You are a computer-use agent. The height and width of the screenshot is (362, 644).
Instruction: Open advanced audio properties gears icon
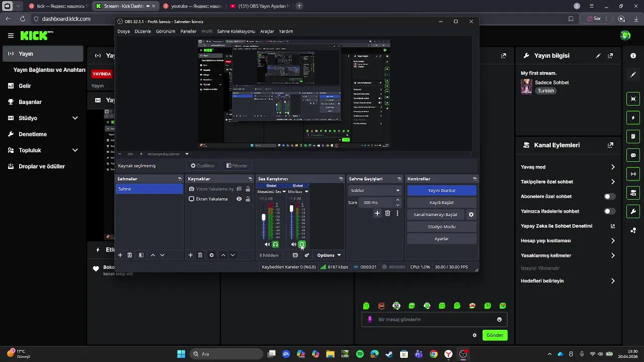(307, 255)
